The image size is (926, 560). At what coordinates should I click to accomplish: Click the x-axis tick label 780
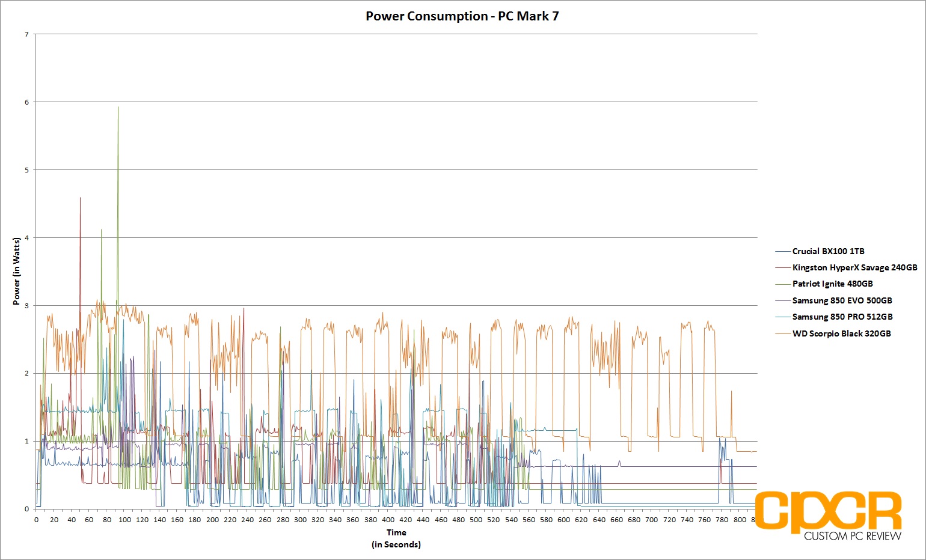click(722, 520)
